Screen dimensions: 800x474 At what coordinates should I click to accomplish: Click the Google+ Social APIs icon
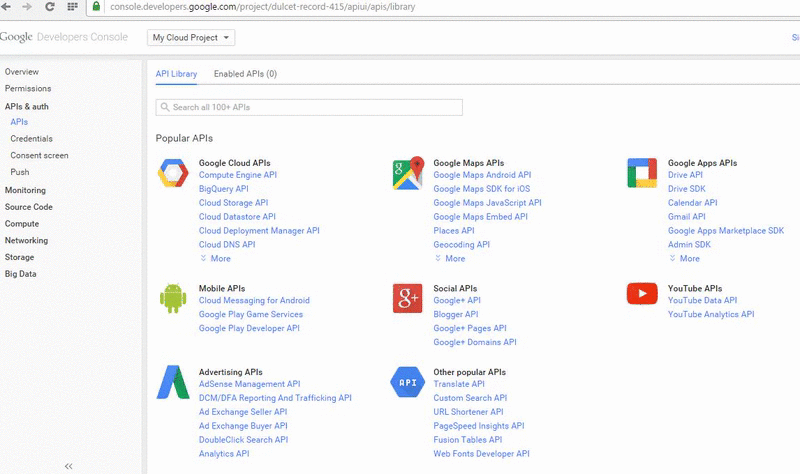click(408, 299)
